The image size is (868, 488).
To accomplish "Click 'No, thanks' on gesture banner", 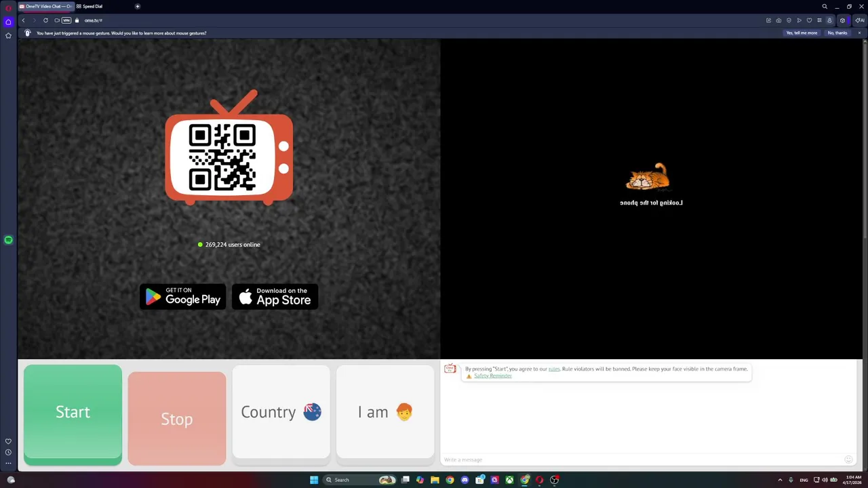I will 837,33.
